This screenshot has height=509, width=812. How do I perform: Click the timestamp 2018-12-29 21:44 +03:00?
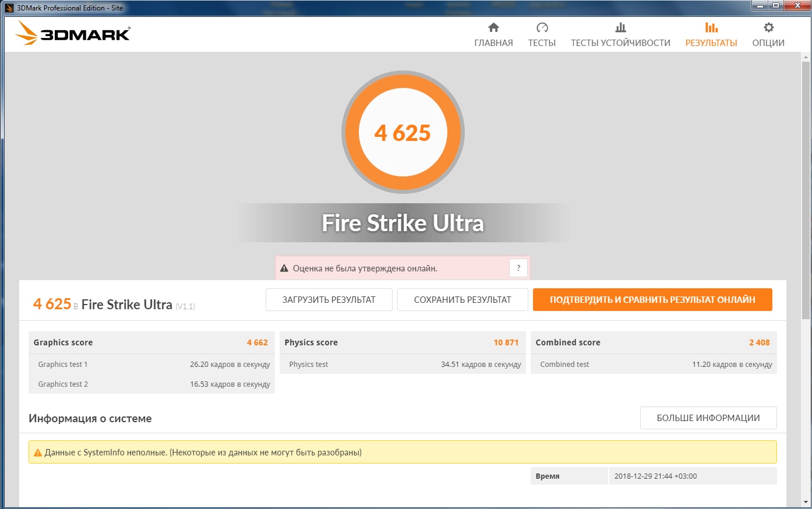coord(656,476)
